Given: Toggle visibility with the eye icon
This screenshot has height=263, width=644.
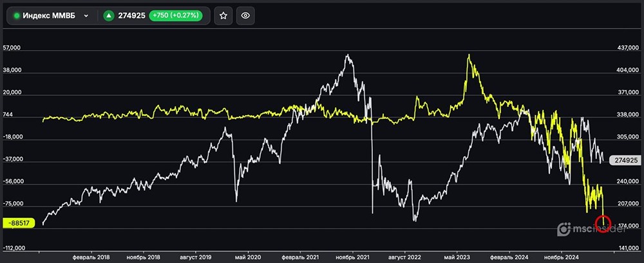Looking at the screenshot, I should pyautogui.click(x=245, y=15).
